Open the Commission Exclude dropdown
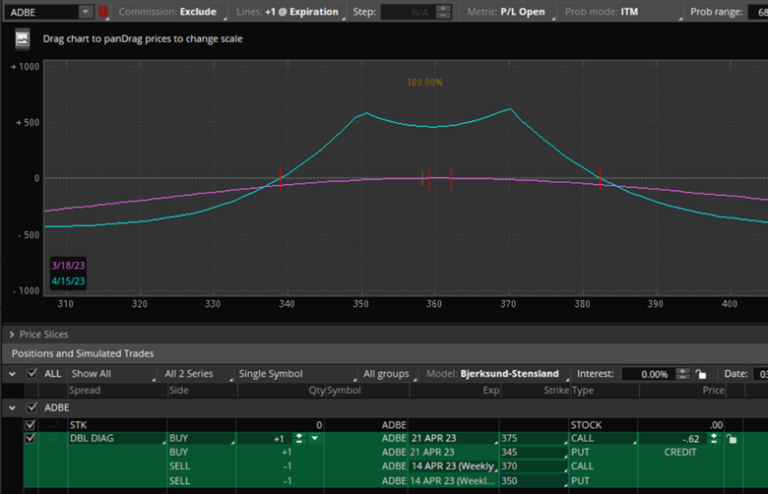The image size is (768, 494). [x=172, y=12]
